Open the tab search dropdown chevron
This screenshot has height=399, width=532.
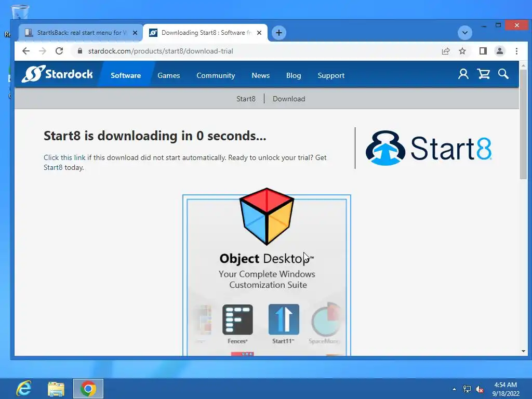465,33
